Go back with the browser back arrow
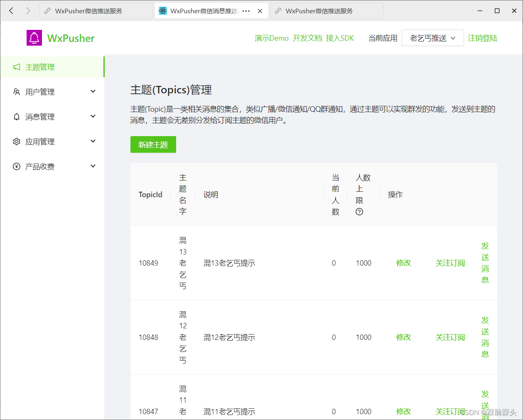523x420 pixels. (x=12, y=11)
